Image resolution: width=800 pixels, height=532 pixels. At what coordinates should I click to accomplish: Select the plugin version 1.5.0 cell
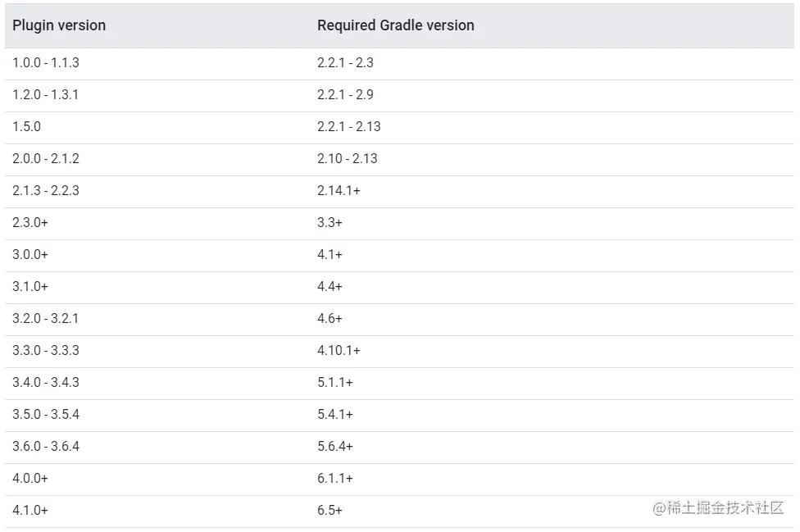26,127
